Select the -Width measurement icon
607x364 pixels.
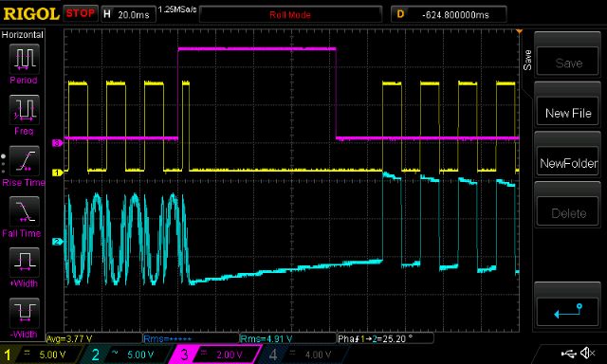pyautogui.click(x=24, y=313)
